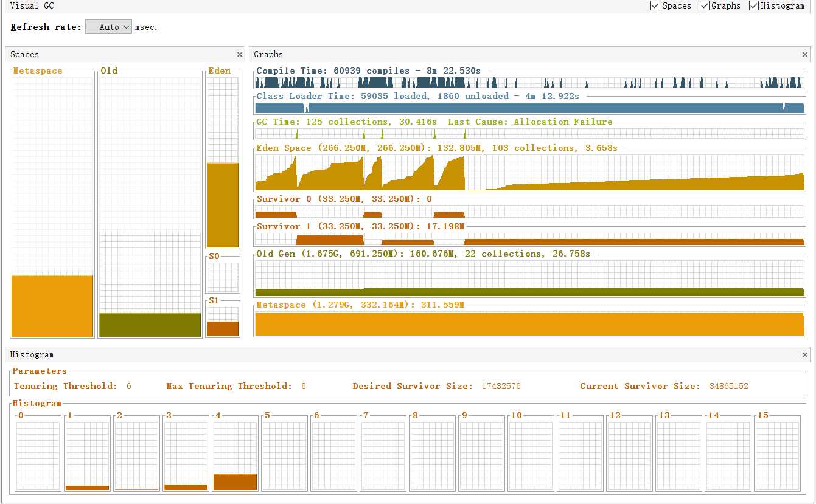Click the Survivor 0 graph label

(344, 199)
